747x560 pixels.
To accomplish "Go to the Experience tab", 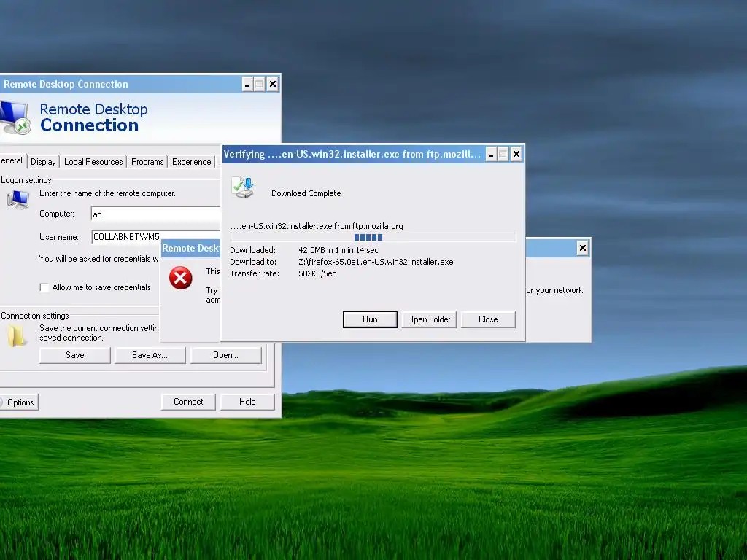I will click(192, 162).
